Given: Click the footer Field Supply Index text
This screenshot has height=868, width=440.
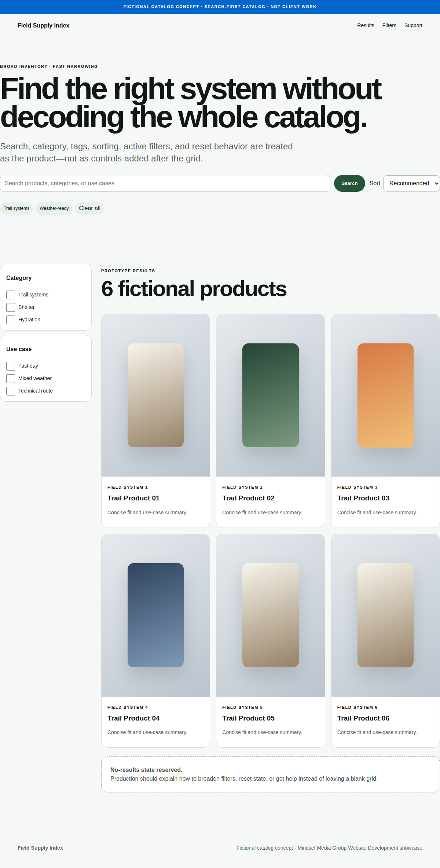Looking at the screenshot, I should click(x=40, y=848).
